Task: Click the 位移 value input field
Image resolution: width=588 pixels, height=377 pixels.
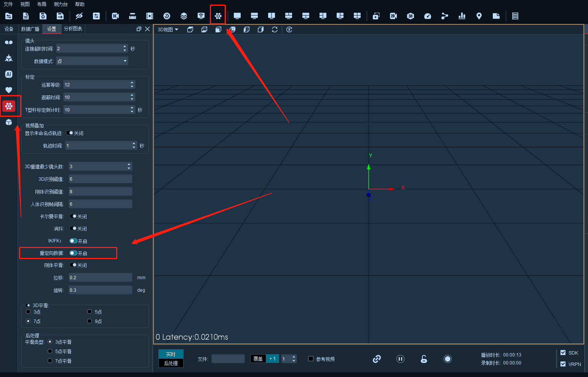Action: pos(100,277)
